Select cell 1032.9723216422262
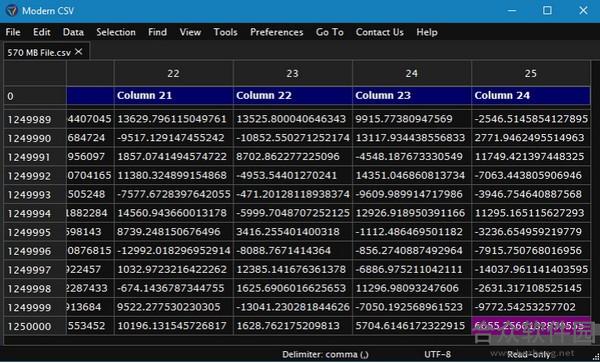 pos(173,269)
